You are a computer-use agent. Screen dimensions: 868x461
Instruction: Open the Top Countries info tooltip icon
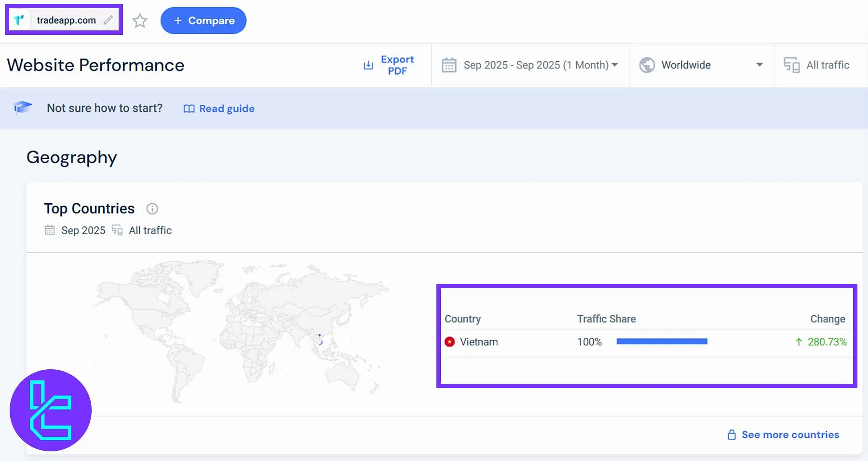pyautogui.click(x=152, y=209)
